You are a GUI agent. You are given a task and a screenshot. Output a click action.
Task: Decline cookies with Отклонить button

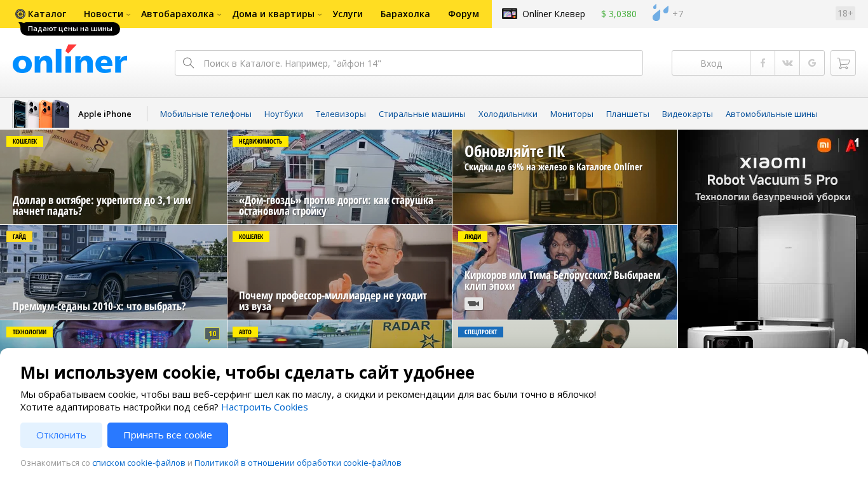[x=61, y=435]
